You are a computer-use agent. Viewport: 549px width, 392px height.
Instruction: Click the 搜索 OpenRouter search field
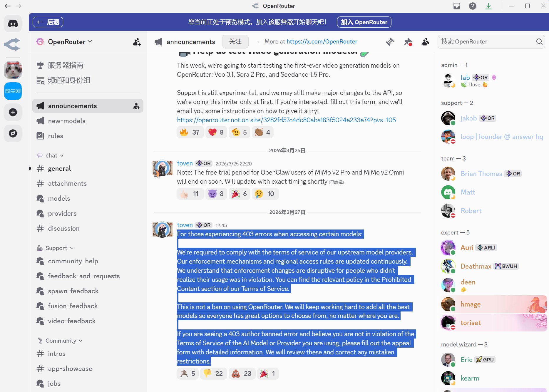pyautogui.click(x=488, y=42)
